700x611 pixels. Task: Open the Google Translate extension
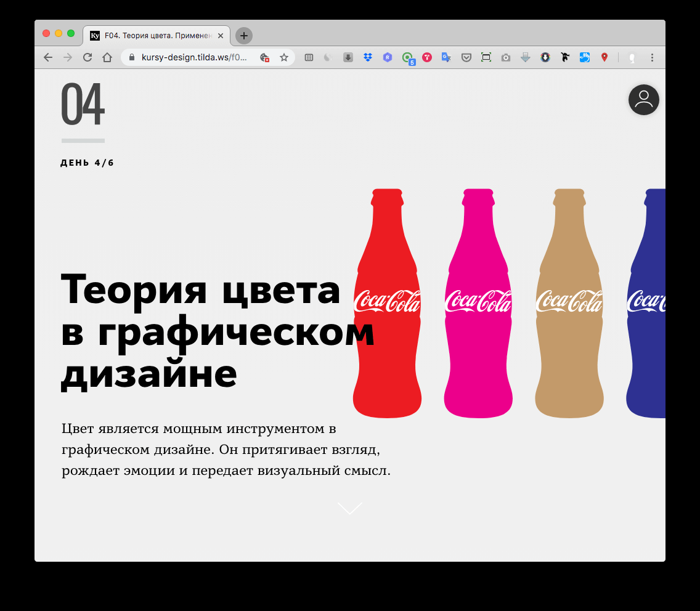446,57
